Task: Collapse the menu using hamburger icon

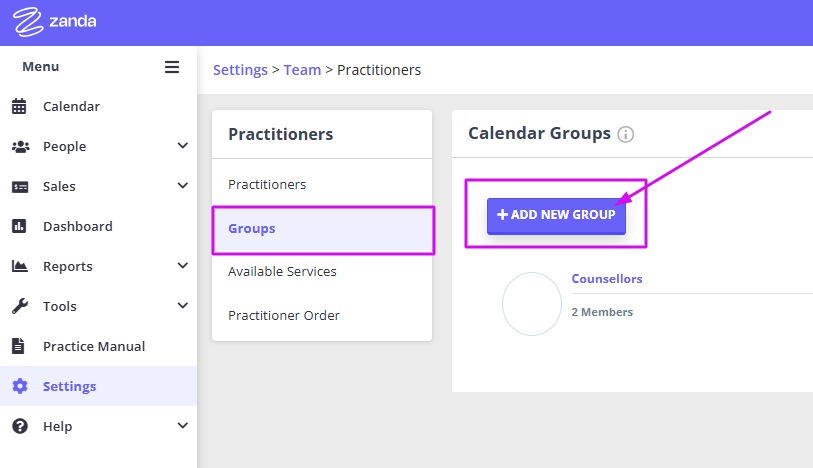Action: tap(172, 67)
